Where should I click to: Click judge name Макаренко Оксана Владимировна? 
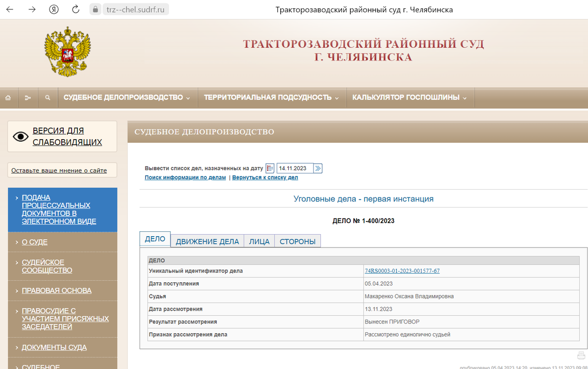point(409,296)
